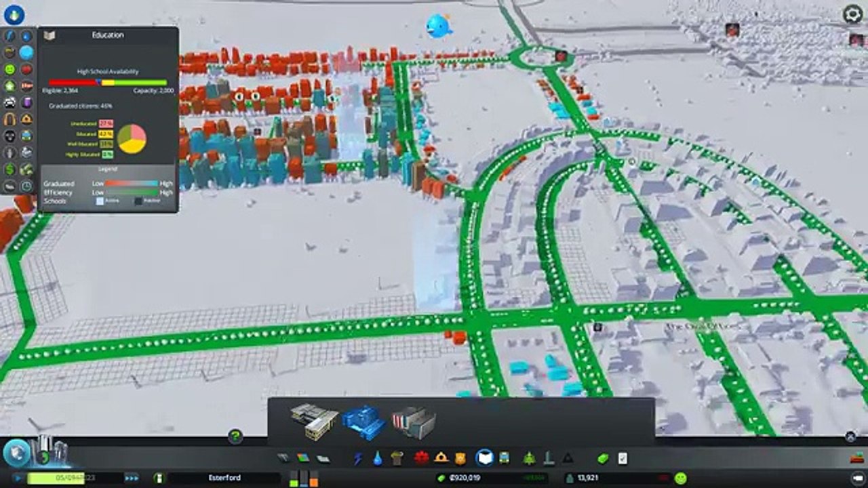
Task: Show the Garbage info view
Action: [10, 52]
